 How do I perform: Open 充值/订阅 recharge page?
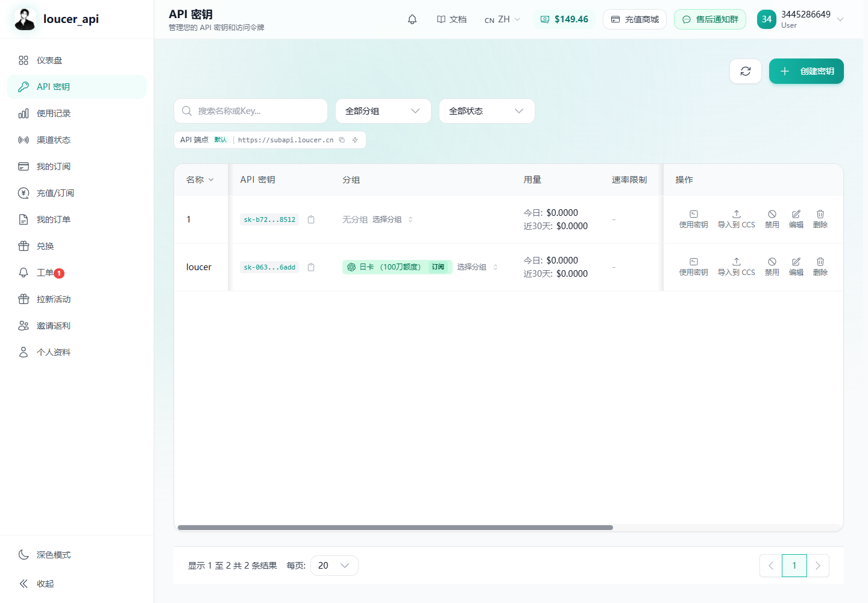click(77, 193)
